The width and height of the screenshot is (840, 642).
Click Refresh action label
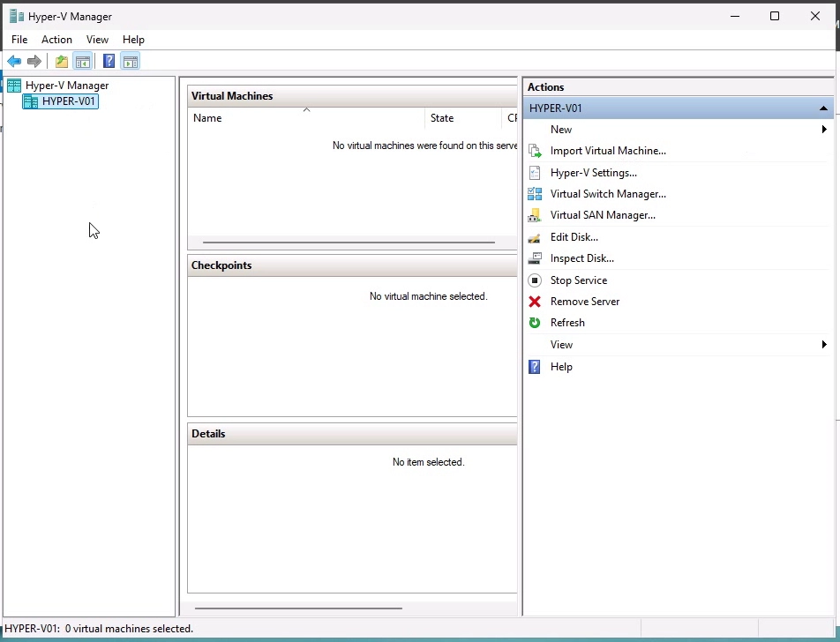click(x=567, y=323)
